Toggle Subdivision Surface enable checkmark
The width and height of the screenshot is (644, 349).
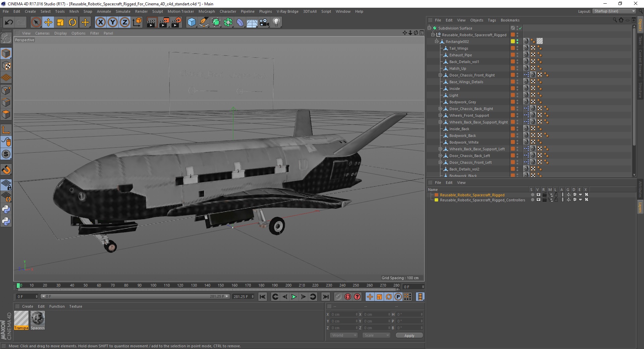tap(520, 28)
